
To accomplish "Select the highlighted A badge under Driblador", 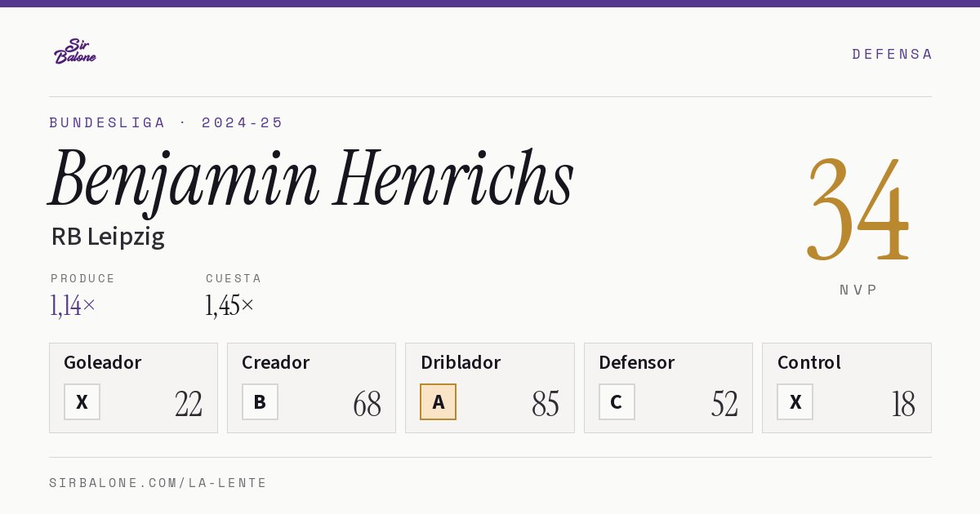I will tap(438, 402).
